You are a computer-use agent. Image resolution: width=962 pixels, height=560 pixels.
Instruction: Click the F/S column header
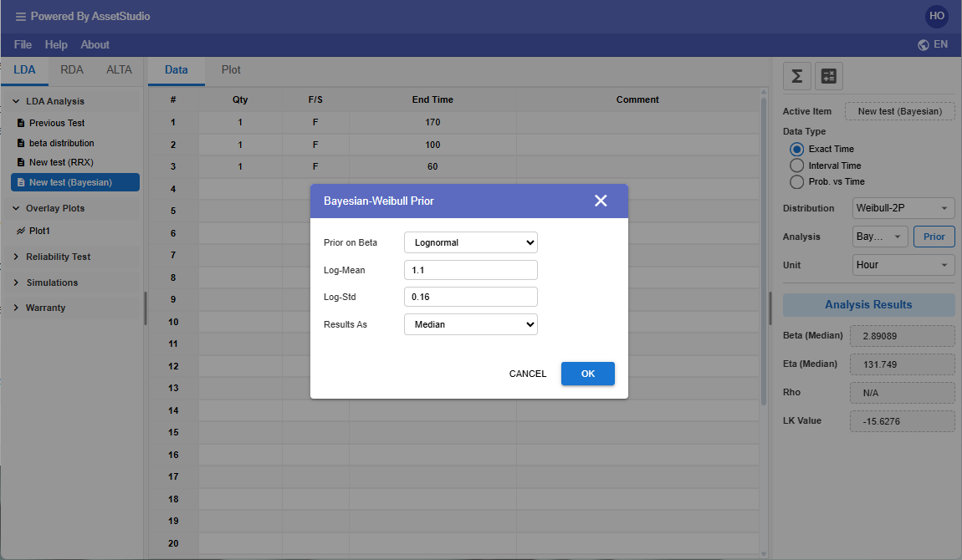(x=315, y=99)
